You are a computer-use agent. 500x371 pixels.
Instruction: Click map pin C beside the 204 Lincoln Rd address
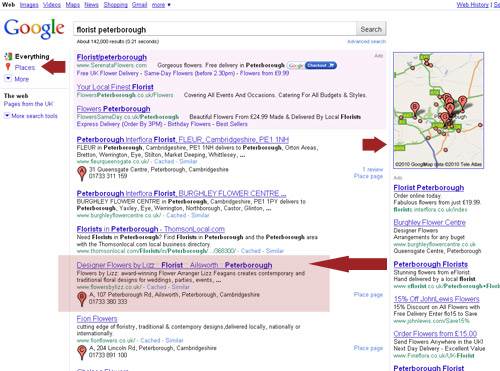(x=82, y=352)
